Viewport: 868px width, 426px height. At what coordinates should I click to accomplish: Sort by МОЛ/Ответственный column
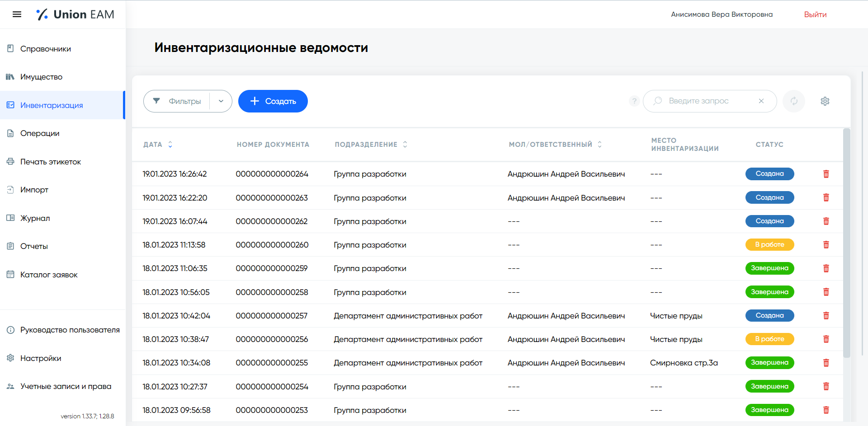(556, 145)
